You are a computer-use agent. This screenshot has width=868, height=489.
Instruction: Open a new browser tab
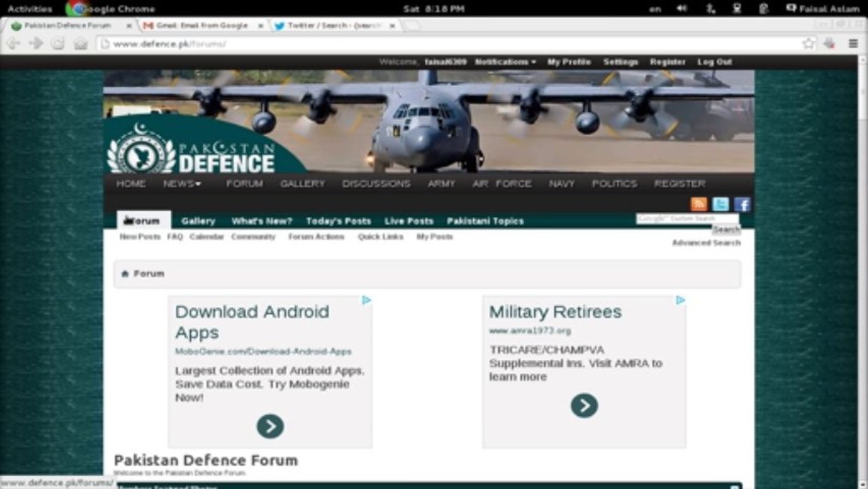pos(413,26)
